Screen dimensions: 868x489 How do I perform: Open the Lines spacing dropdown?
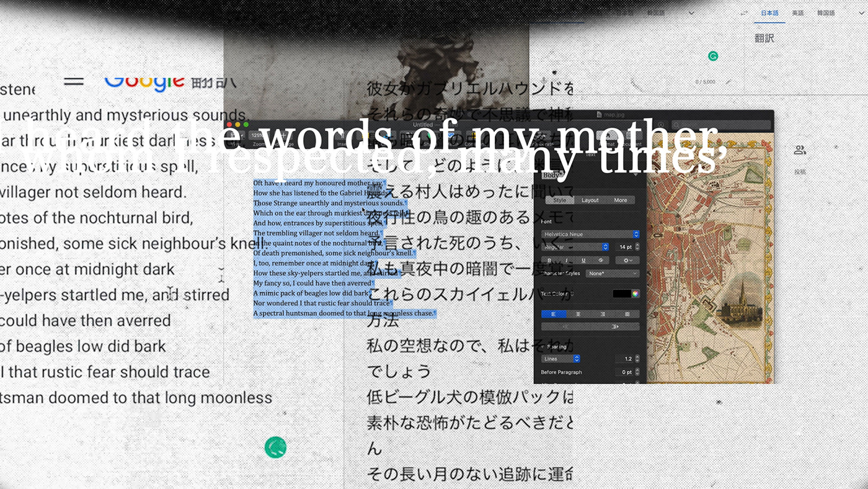(x=560, y=359)
